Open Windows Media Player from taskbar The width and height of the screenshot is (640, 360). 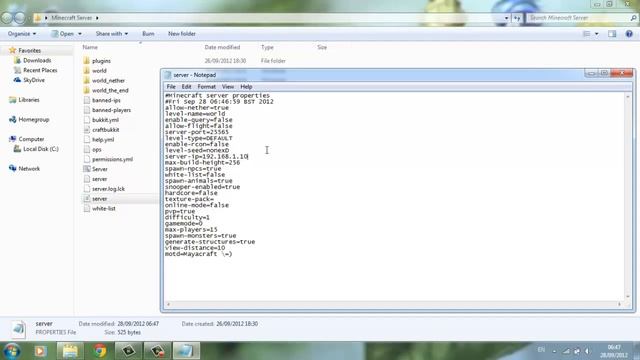(40, 351)
